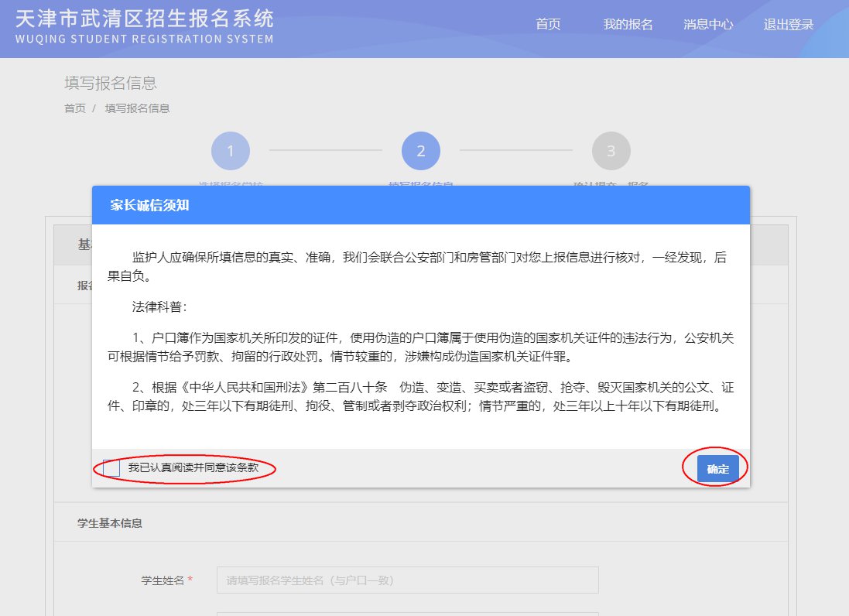This screenshot has width=849, height=616.
Task: Open 消息中心 in the top navigation
Action: [x=707, y=25]
